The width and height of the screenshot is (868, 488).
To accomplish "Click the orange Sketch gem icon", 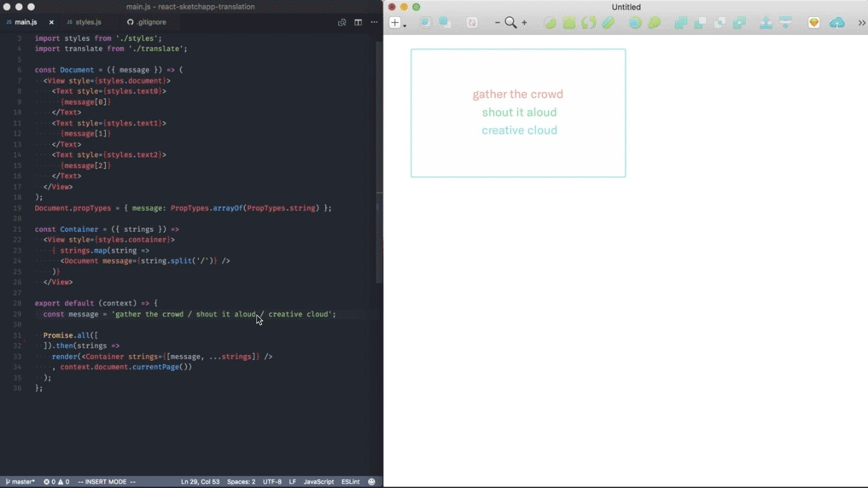I will (x=814, y=23).
